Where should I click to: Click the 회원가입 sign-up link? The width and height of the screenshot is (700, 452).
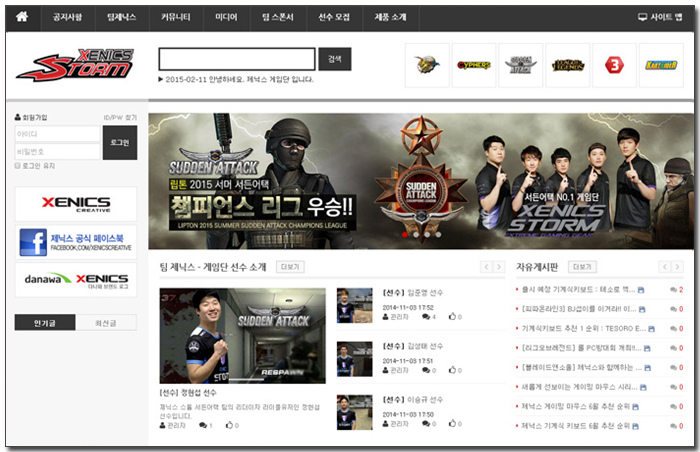[31, 117]
